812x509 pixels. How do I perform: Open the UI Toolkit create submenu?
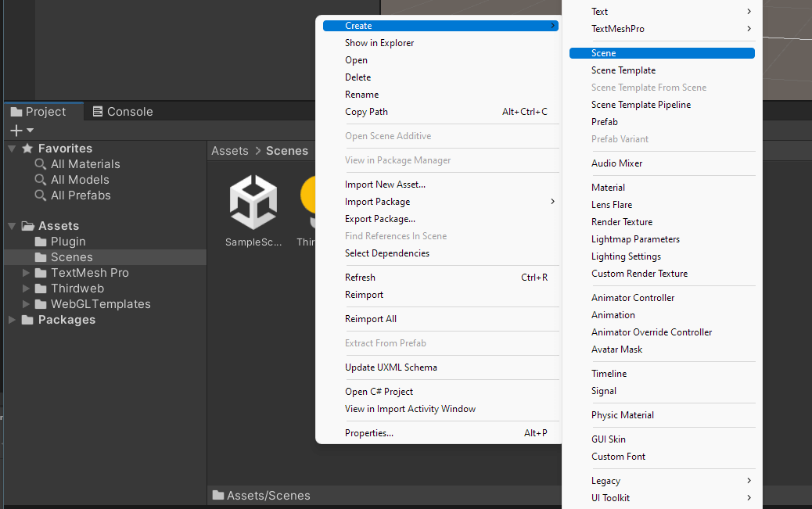point(662,497)
